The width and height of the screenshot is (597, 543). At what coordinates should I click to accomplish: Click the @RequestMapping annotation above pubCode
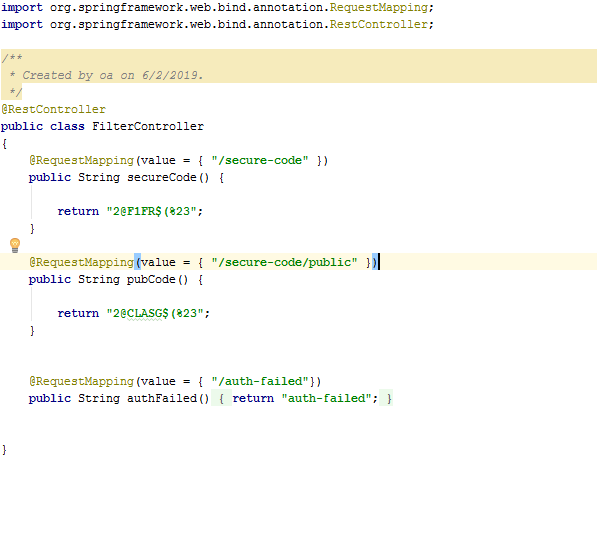(x=81, y=262)
